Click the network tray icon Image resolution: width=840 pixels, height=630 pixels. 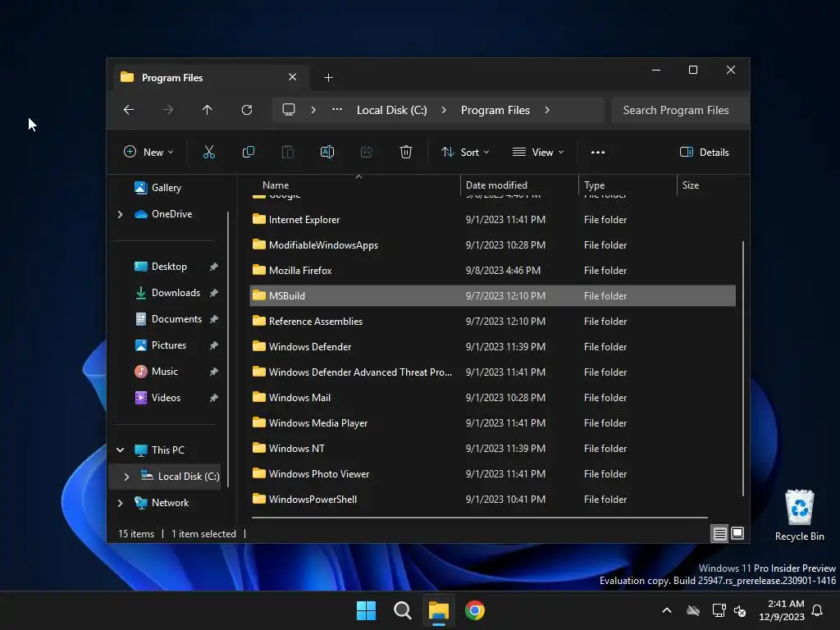(719, 610)
